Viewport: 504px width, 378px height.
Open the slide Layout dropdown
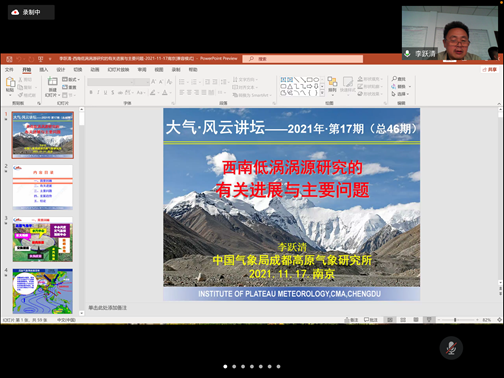(x=71, y=79)
